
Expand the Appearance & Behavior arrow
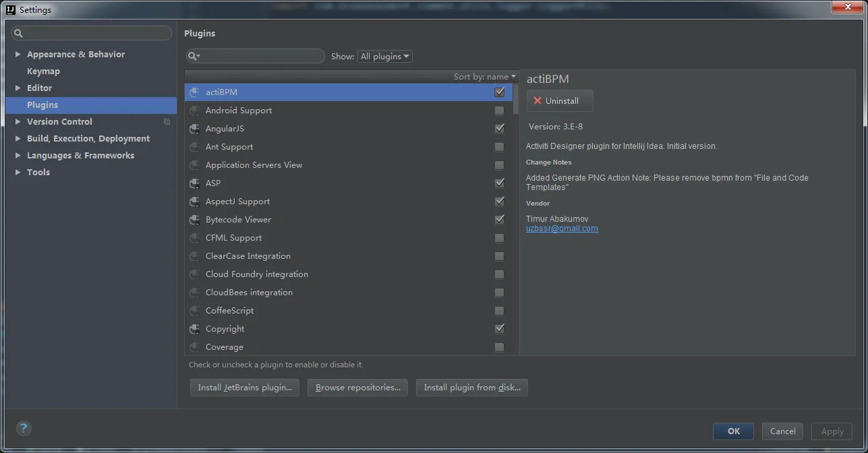pyautogui.click(x=18, y=55)
